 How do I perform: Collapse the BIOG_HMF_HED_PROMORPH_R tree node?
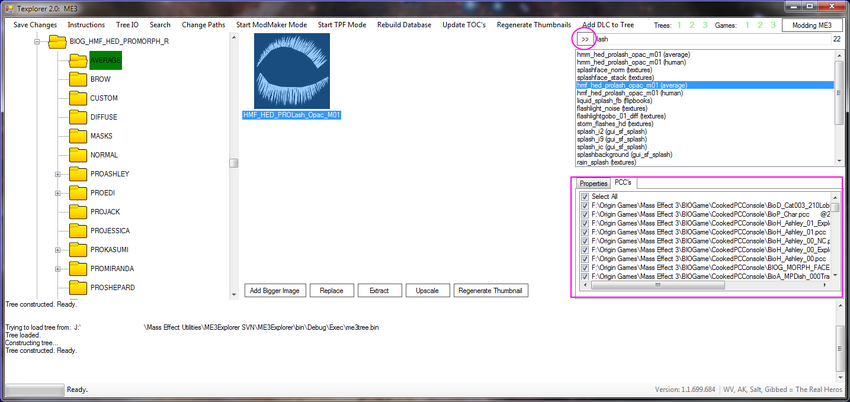click(x=37, y=41)
